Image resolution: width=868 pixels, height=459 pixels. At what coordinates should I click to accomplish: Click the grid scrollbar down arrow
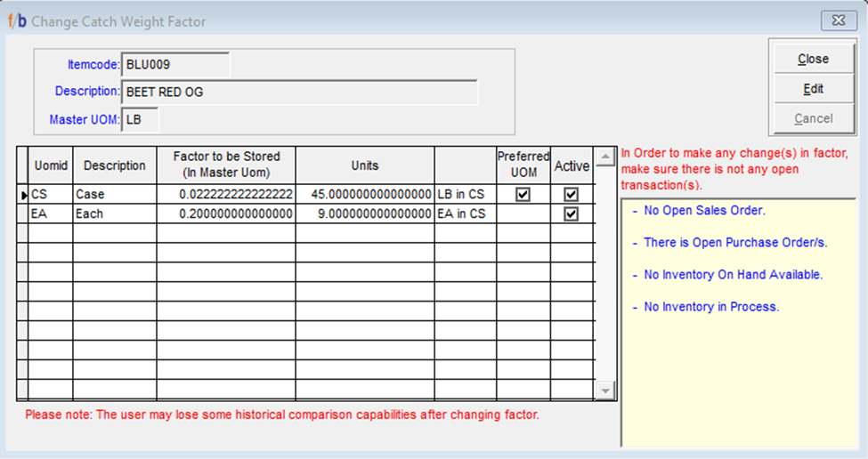tap(605, 391)
